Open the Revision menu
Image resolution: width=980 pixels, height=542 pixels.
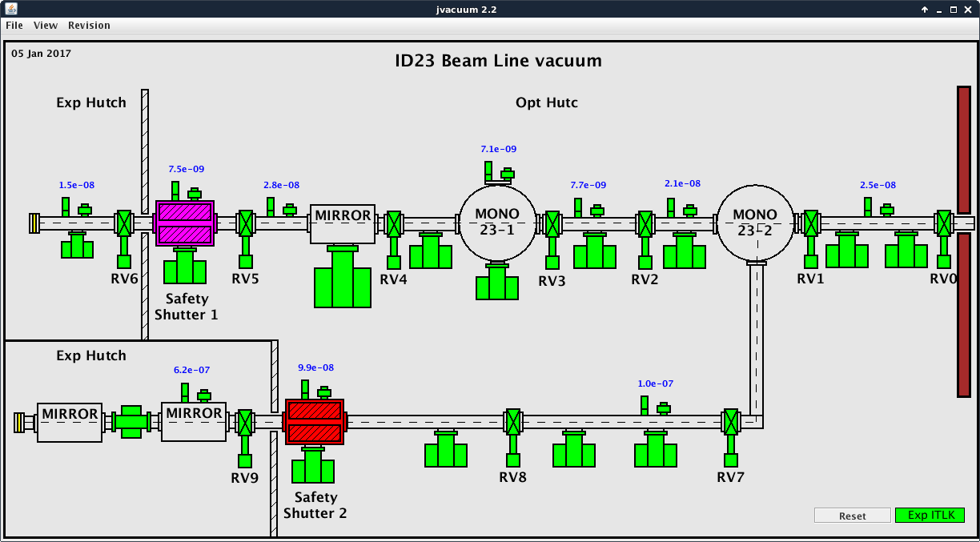pos(89,25)
